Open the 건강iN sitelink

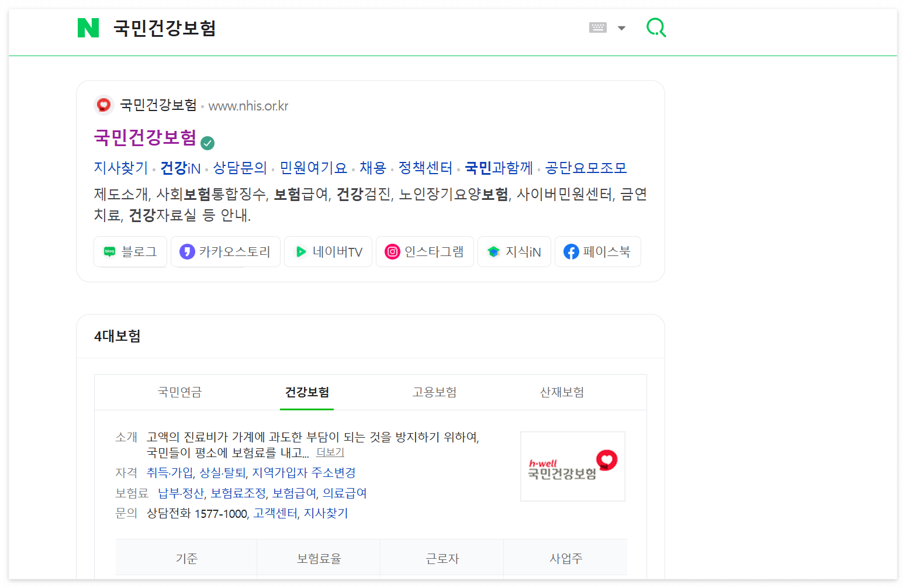click(181, 168)
